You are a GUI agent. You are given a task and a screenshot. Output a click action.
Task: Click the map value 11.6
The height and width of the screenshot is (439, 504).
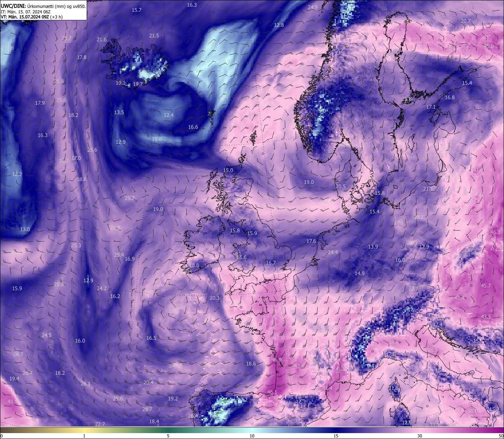point(157,139)
